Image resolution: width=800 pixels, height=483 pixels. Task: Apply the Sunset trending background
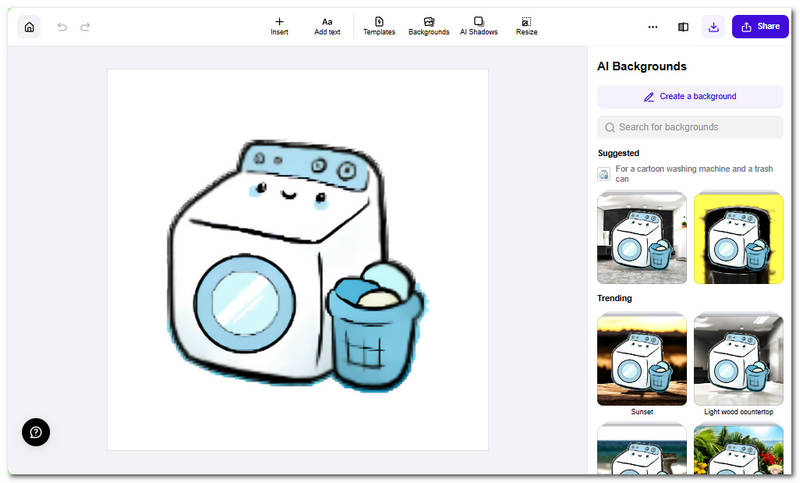642,359
